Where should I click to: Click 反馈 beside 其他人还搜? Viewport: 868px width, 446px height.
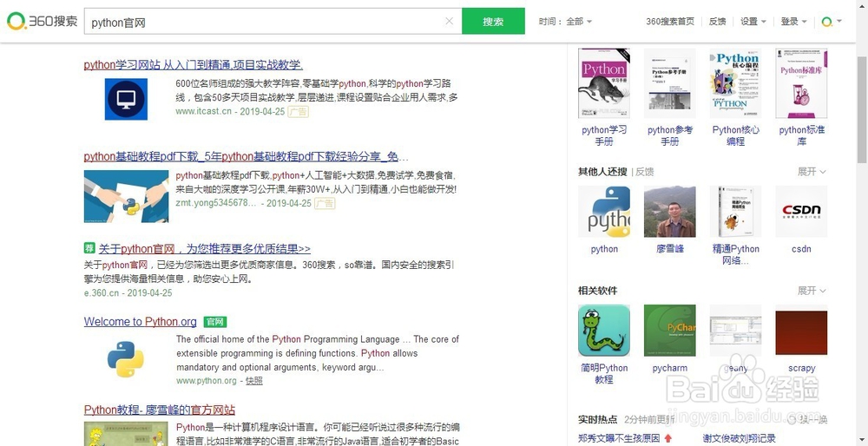coord(644,172)
